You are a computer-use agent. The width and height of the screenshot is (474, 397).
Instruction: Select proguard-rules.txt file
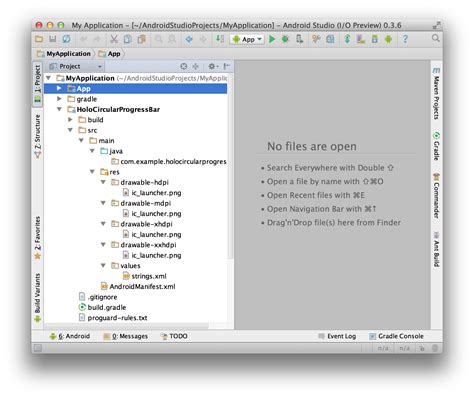[x=113, y=318]
